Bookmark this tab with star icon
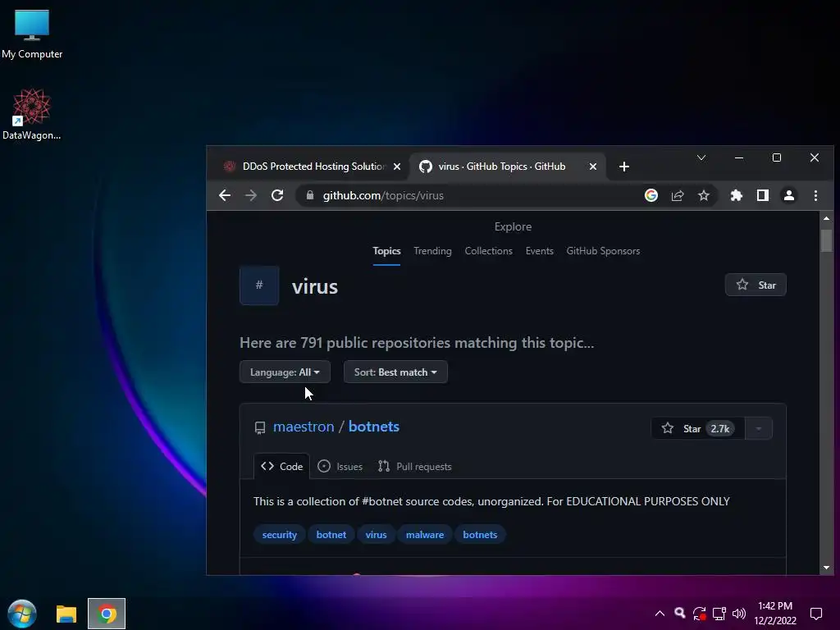 [x=704, y=195]
